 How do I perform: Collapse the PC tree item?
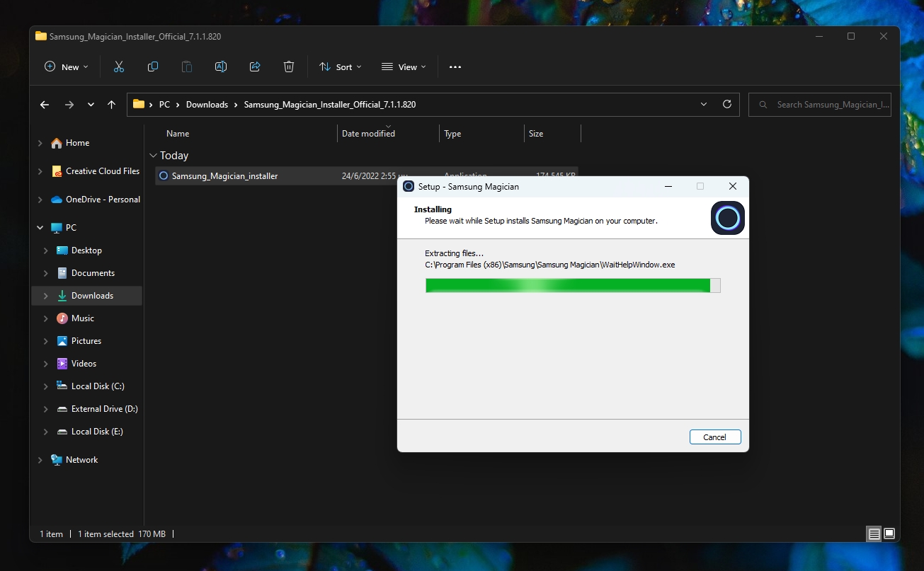click(40, 227)
